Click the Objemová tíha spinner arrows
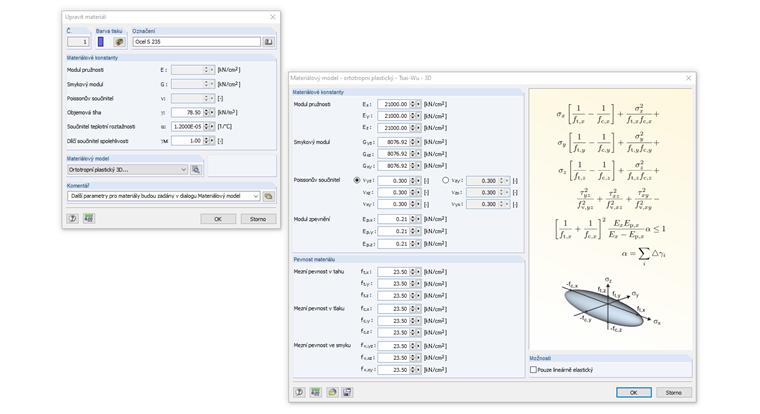 click(x=206, y=112)
